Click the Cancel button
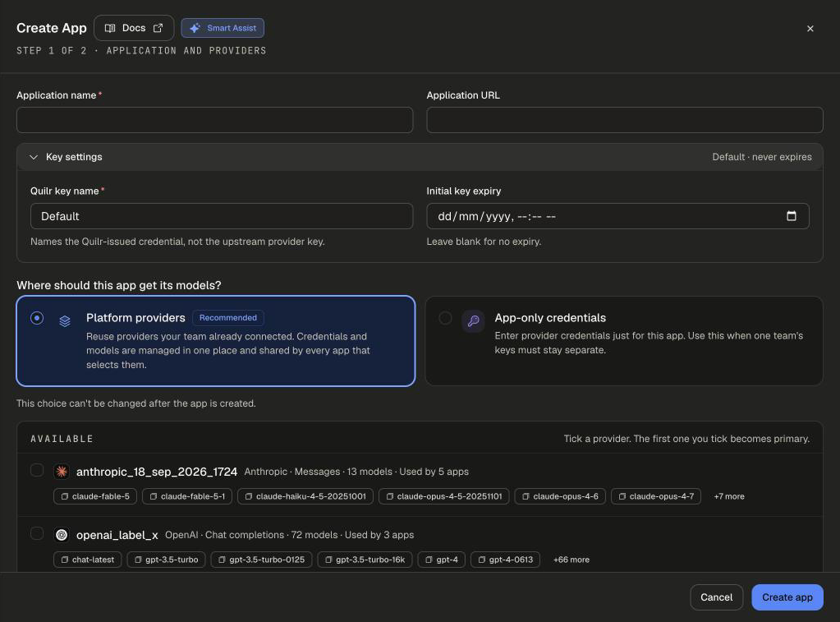840x622 pixels. [x=716, y=597]
